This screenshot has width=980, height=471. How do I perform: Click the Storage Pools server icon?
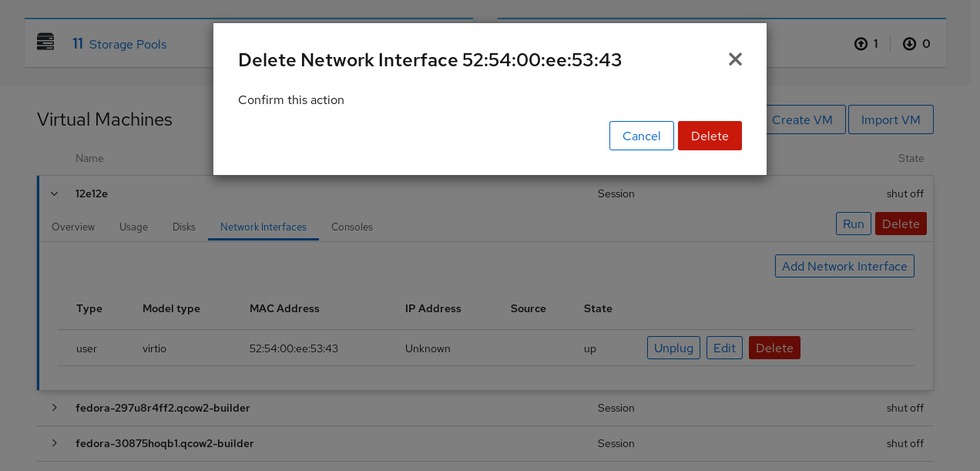[45, 42]
